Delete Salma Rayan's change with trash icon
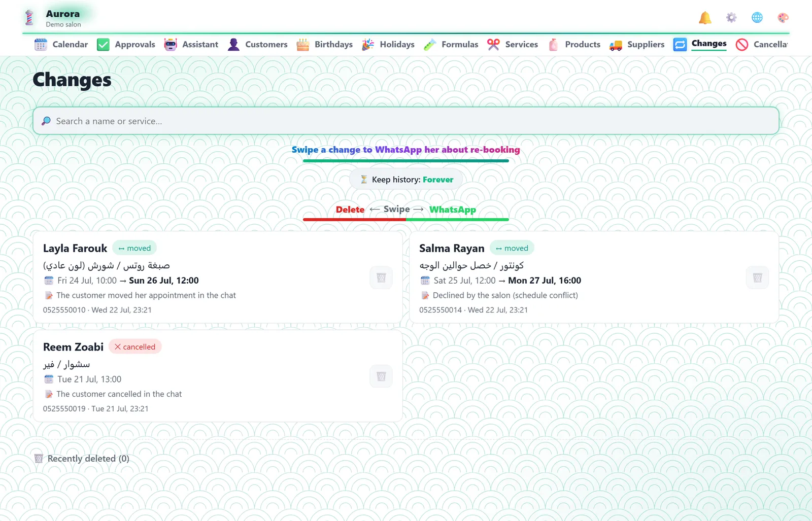Screen dimensions: 812x521 tap(757, 277)
